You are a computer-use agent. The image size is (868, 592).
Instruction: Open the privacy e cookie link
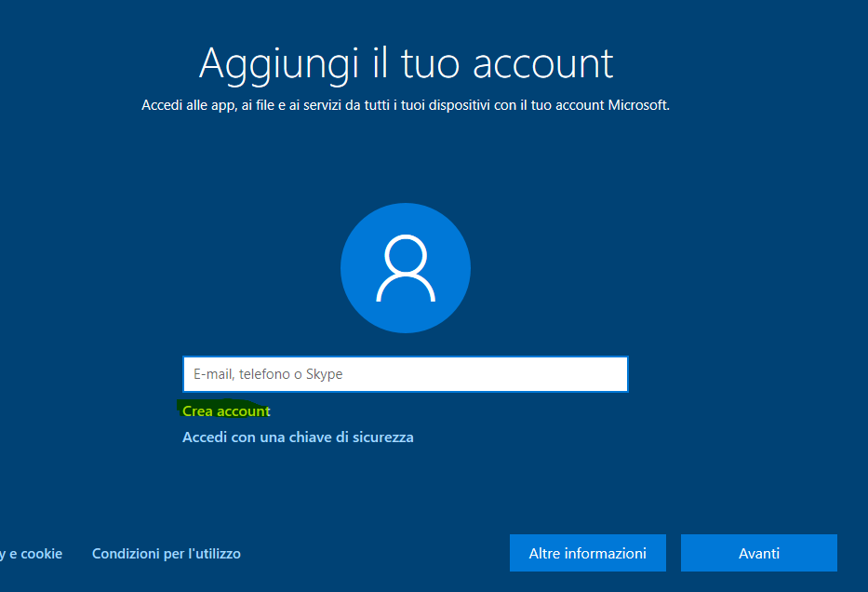[x=31, y=554]
